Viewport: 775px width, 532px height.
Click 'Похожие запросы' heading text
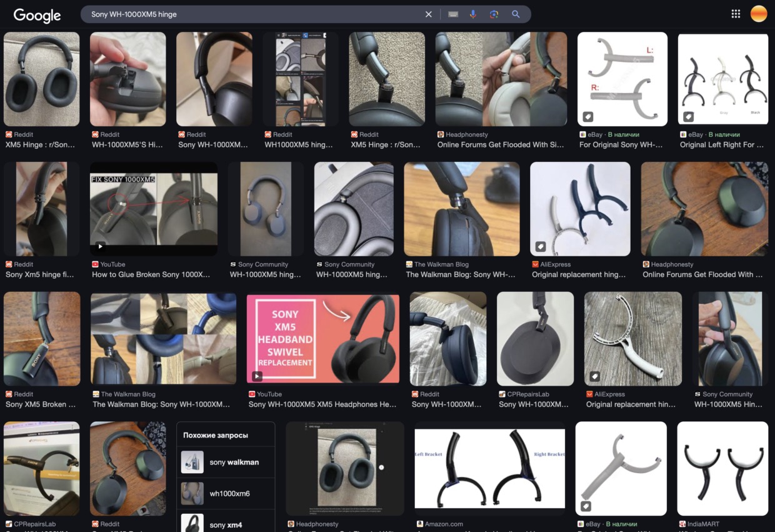[216, 435]
